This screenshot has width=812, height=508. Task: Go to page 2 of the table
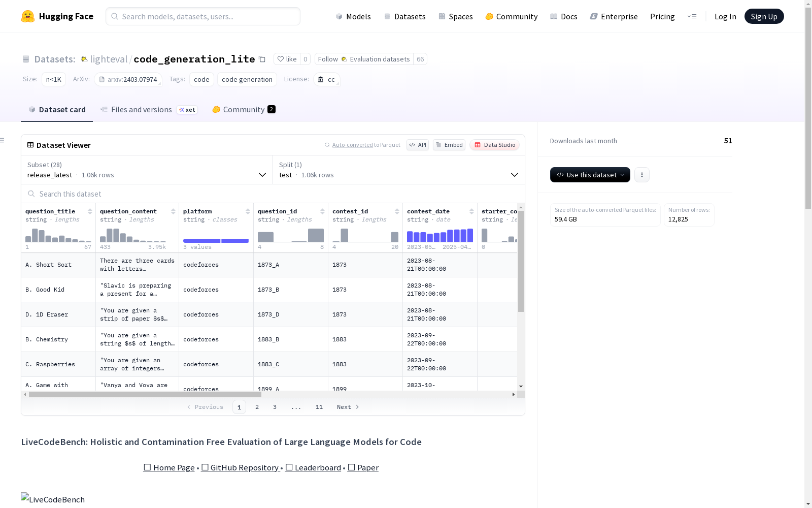point(257,407)
